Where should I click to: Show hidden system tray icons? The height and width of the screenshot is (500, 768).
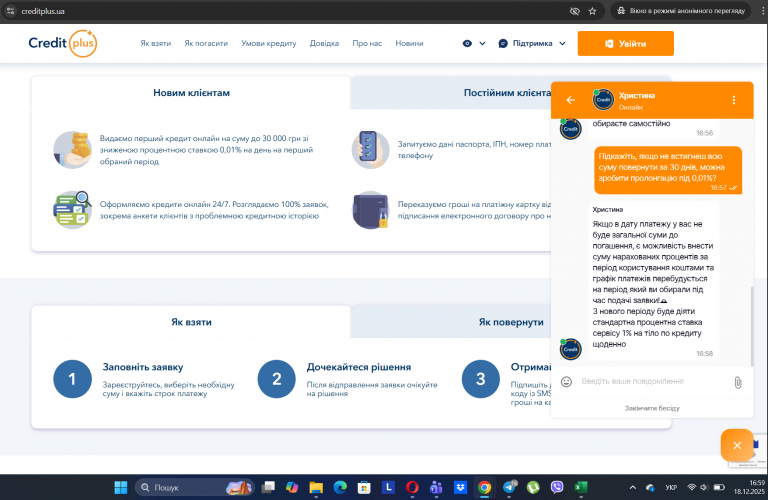633,487
